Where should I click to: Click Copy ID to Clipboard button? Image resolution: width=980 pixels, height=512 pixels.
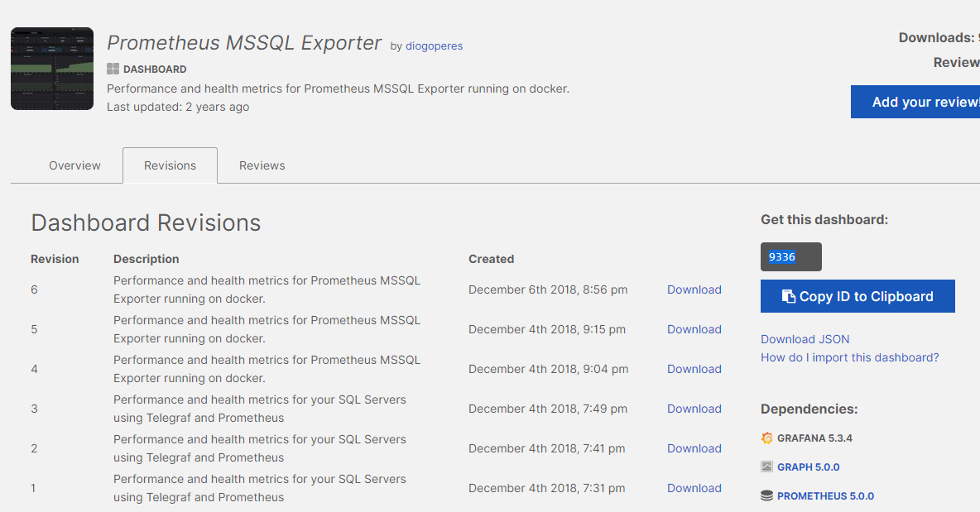click(857, 296)
